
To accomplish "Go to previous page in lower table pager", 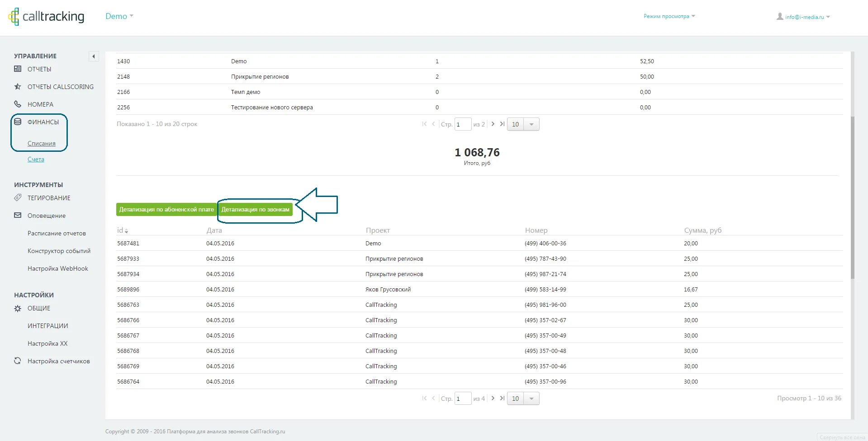I will pos(433,398).
